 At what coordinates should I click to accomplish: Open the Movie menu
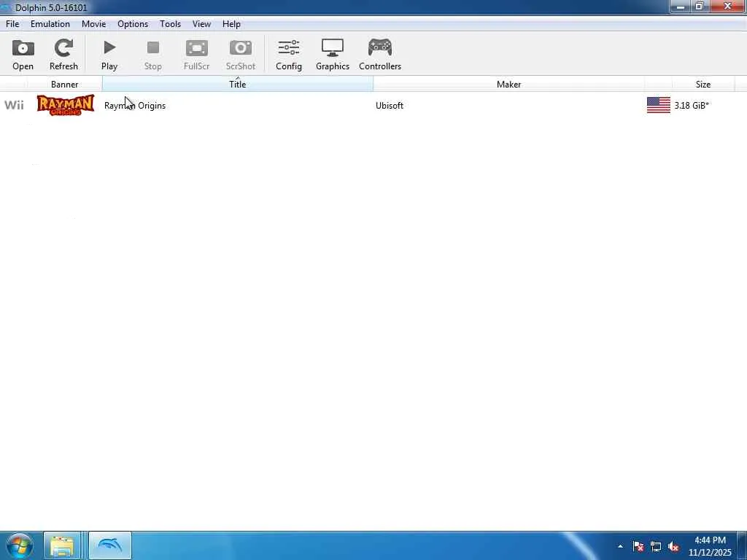[x=94, y=24]
